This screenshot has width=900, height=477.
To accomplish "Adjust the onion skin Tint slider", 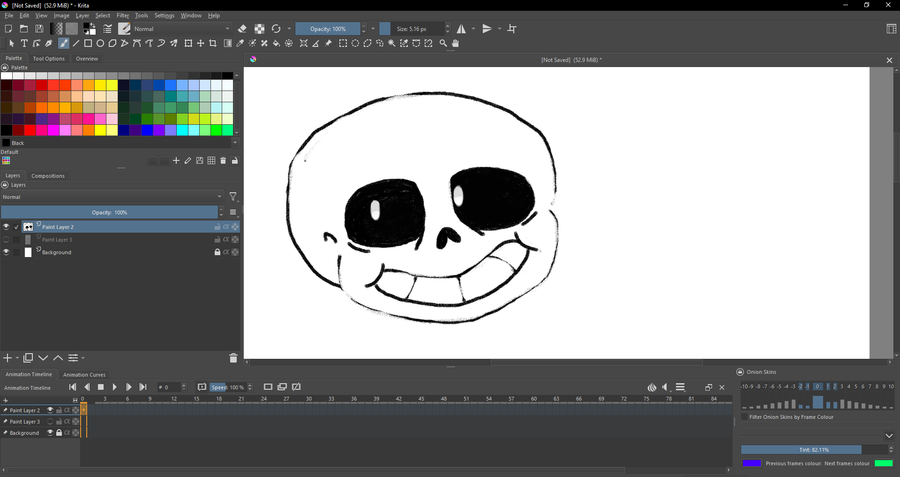I will (813, 449).
